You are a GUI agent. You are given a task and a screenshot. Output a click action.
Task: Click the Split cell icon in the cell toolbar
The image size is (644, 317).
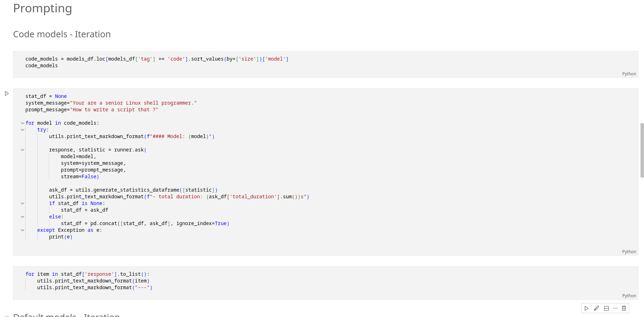[x=606, y=308]
